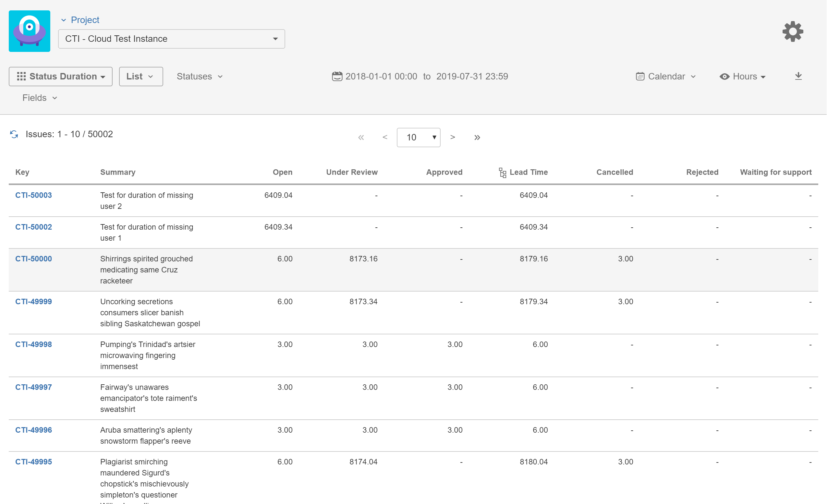Click the CTI-49998 issue link
Image resolution: width=828 pixels, height=504 pixels.
(34, 344)
